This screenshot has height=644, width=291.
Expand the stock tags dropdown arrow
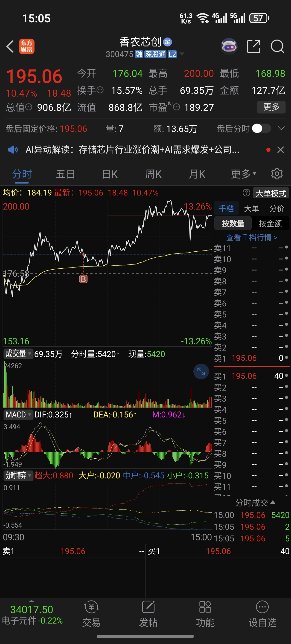pyautogui.click(x=182, y=54)
